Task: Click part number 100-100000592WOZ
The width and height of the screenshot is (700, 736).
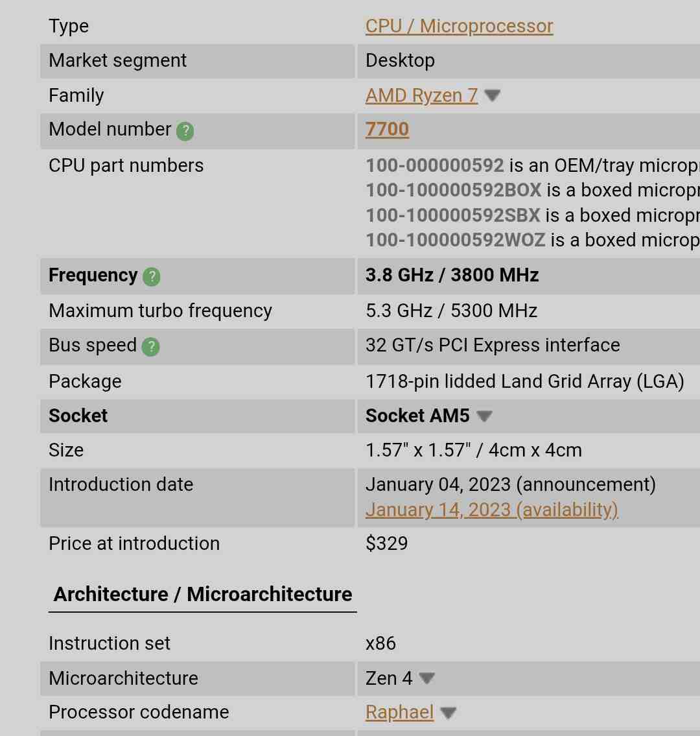Action: [x=455, y=241]
